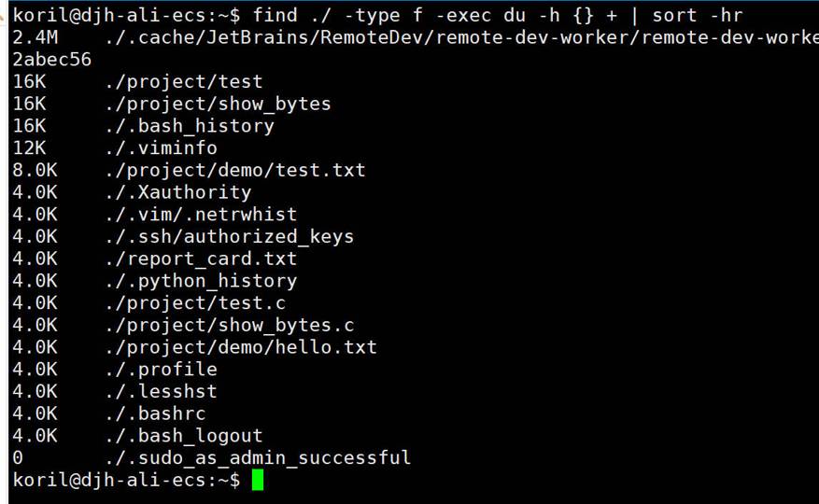Click ./project/demo/test.txt in the output
The width and height of the screenshot is (819, 504).
pyautogui.click(x=235, y=170)
